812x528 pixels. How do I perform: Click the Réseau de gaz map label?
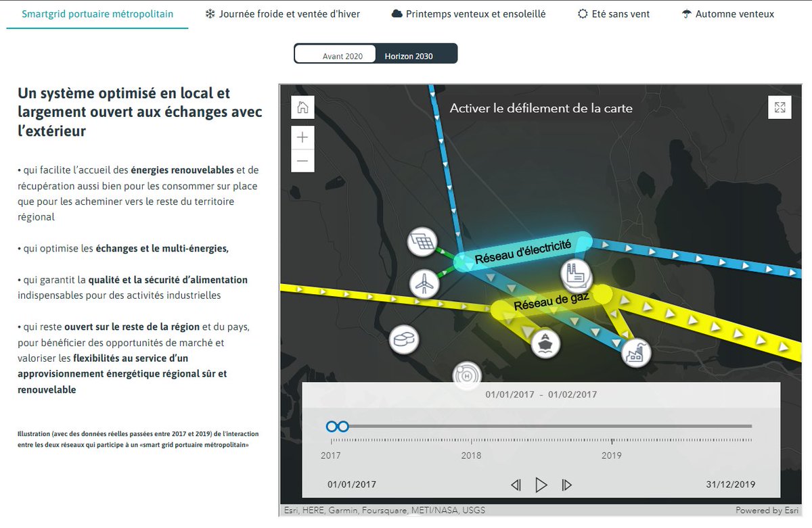pyautogui.click(x=551, y=301)
